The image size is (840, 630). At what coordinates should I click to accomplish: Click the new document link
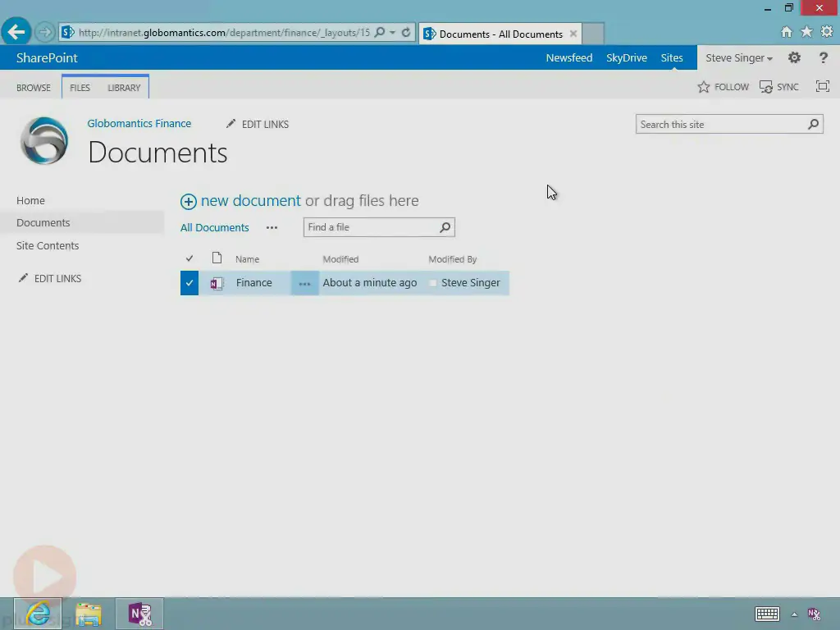251,201
